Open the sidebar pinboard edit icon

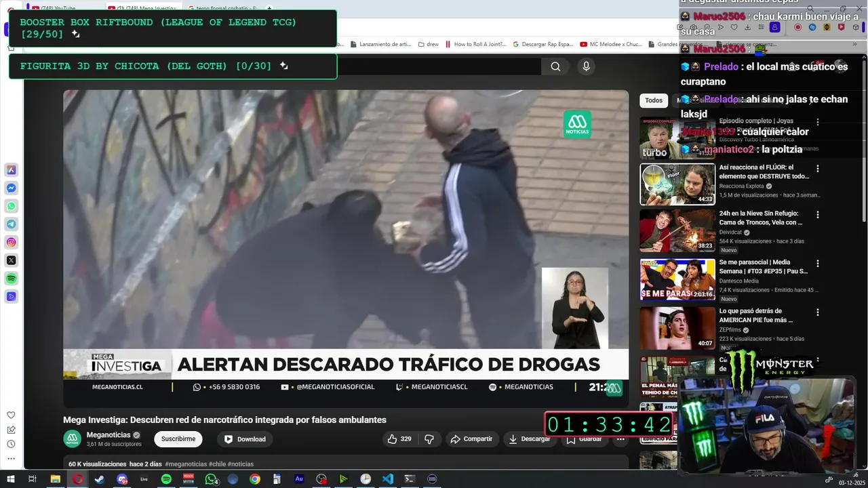[x=11, y=429]
